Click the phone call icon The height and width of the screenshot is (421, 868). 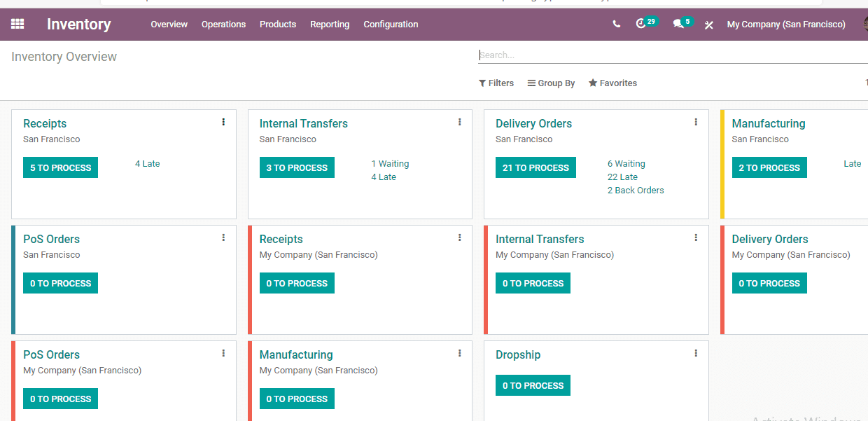pyautogui.click(x=616, y=24)
